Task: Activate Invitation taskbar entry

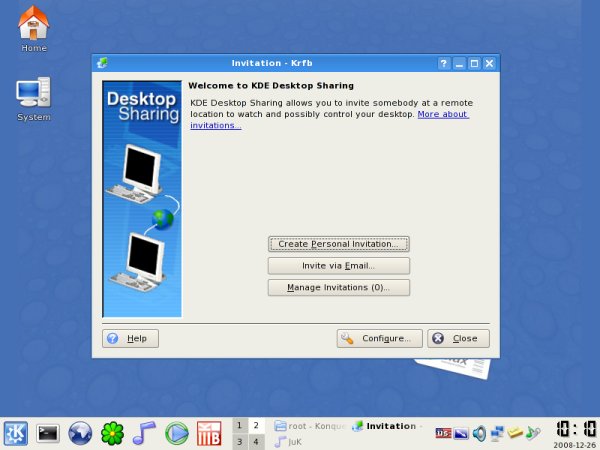Action: [x=387, y=426]
